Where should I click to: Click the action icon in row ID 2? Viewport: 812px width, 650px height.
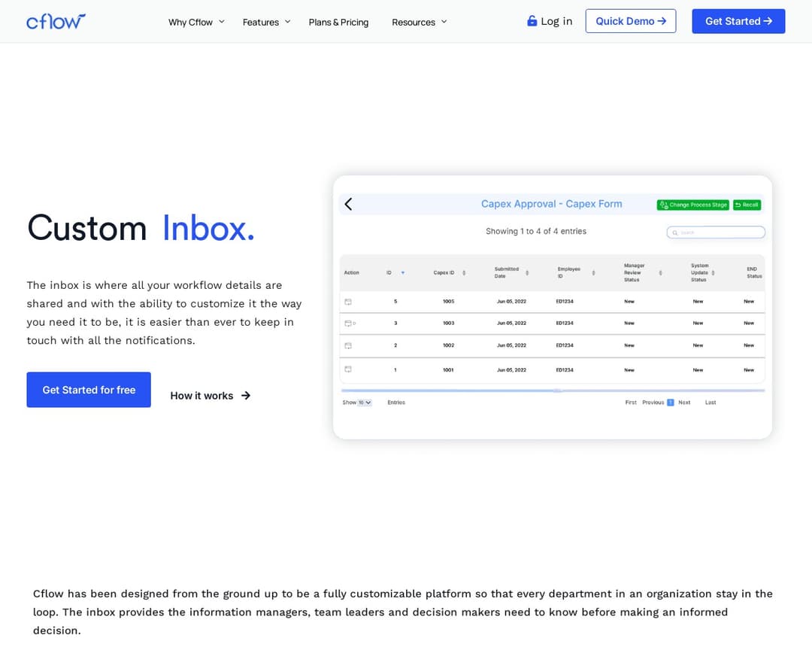pyautogui.click(x=348, y=346)
